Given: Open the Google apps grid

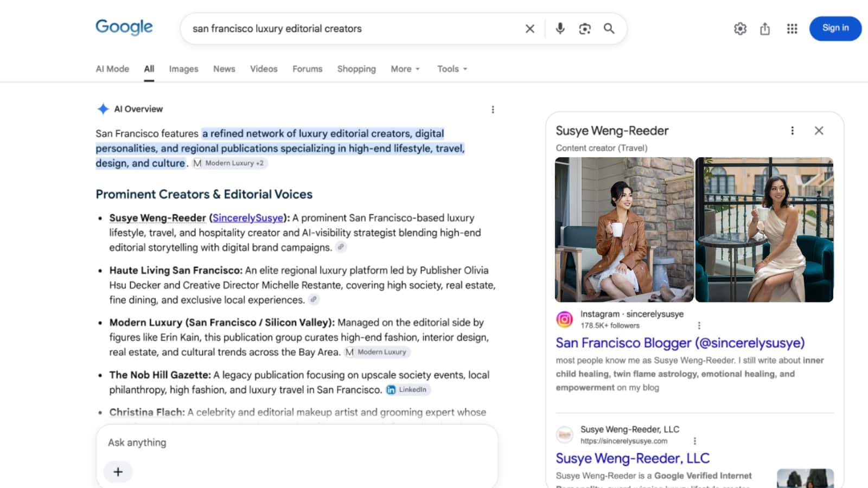Looking at the screenshot, I should coord(792,29).
